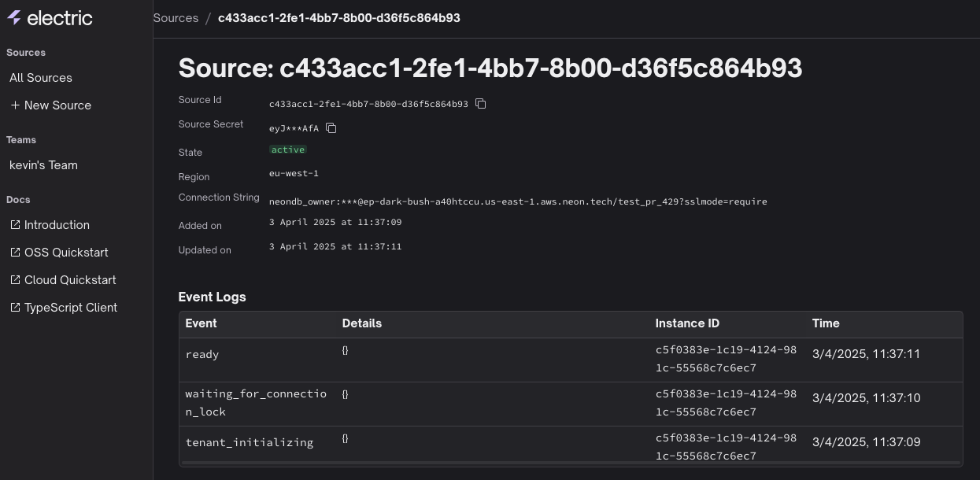Image resolution: width=980 pixels, height=480 pixels.
Task: Copy the Source Secret with the copy icon
Action: click(331, 127)
